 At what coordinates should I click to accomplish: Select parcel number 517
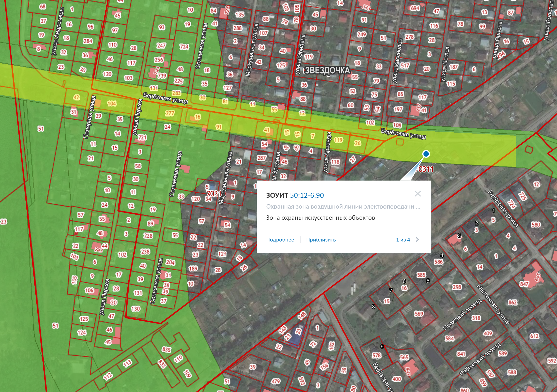[x=405, y=66]
